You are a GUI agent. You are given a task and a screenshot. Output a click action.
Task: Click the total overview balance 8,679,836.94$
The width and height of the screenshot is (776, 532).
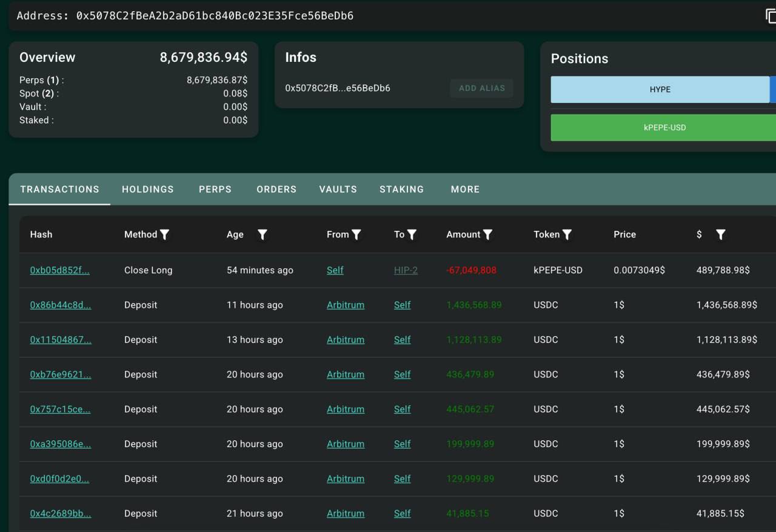coord(204,58)
